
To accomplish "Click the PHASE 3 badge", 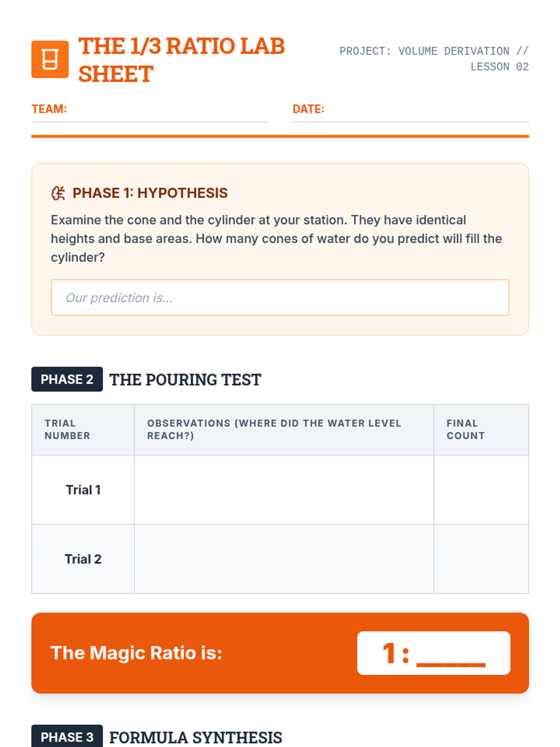I will (67, 737).
